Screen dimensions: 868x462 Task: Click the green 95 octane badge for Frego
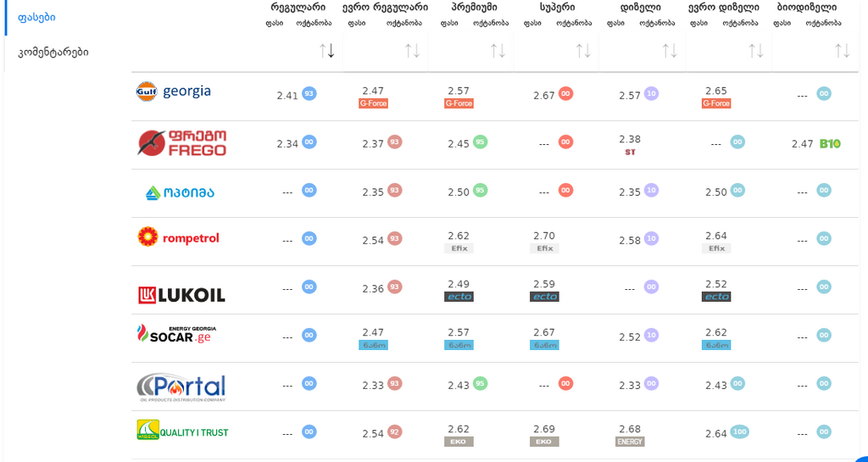[481, 142]
